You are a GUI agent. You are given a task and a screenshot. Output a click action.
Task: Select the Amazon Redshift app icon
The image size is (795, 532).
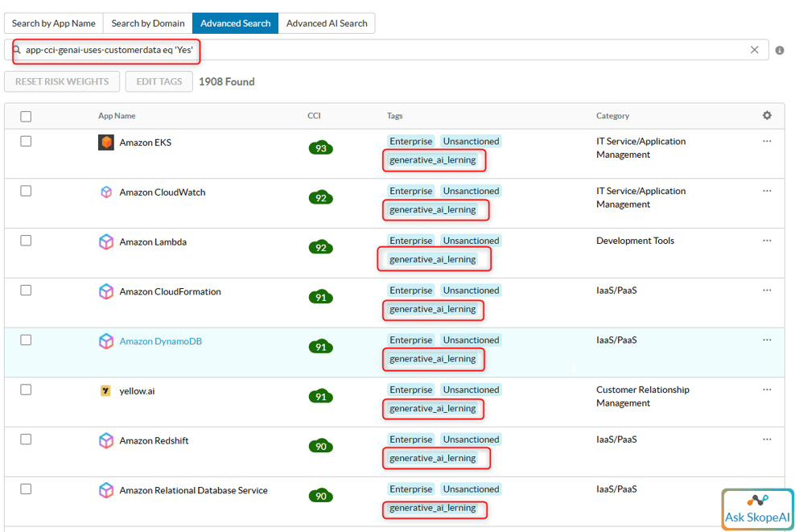tap(106, 440)
